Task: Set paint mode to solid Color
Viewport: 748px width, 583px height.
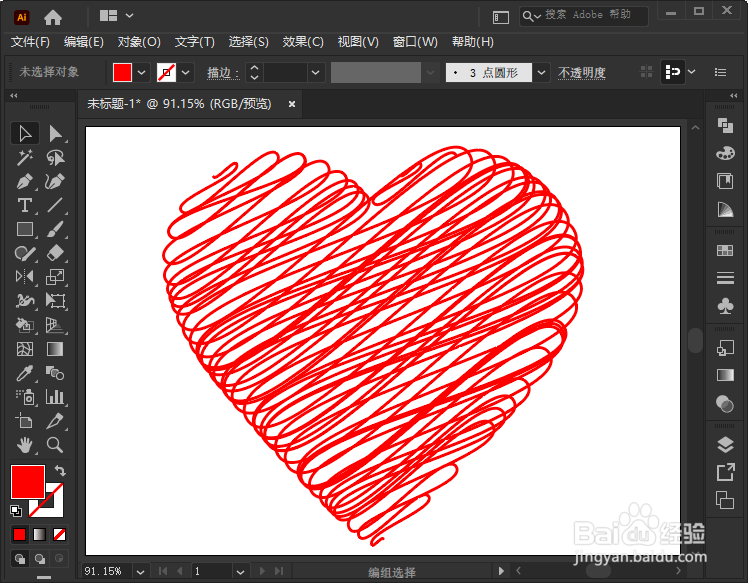Action: coord(20,535)
